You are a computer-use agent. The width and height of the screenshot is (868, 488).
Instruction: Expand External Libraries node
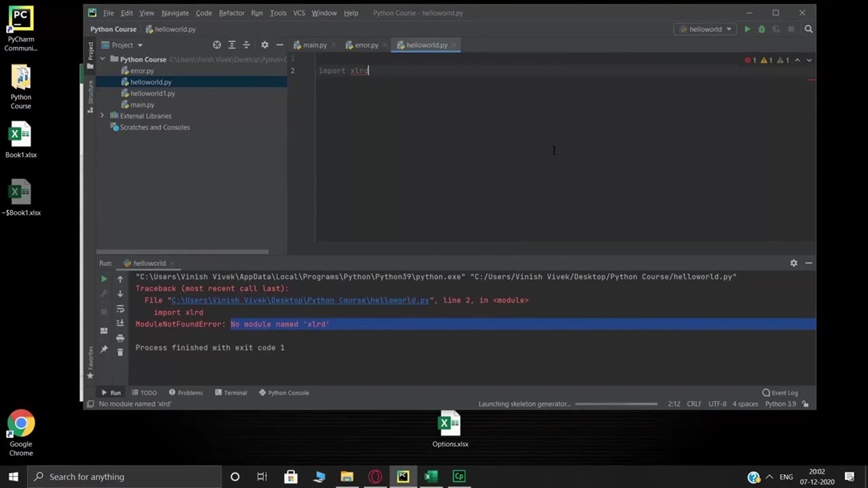pyautogui.click(x=103, y=116)
